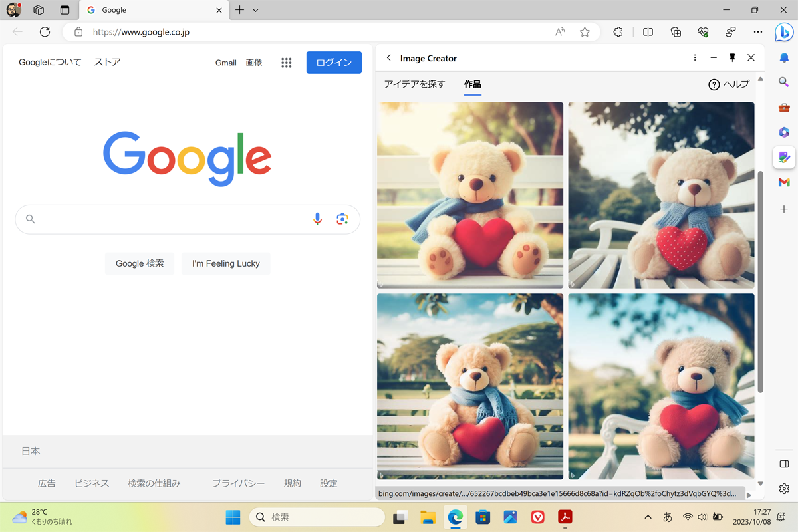The image size is (798, 532).
Task: Open the Extensions puzzle icon
Action: click(x=618, y=31)
